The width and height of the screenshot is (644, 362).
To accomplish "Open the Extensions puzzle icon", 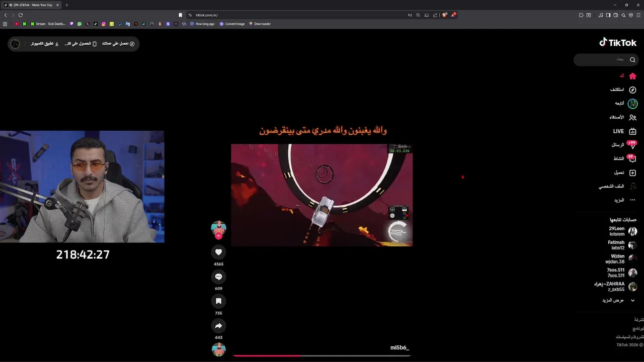I will (581, 15).
